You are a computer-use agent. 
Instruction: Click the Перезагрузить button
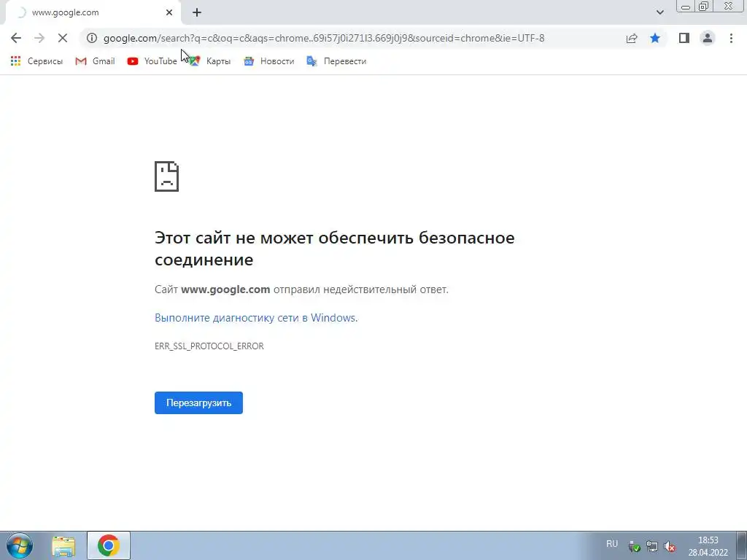point(198,402)
